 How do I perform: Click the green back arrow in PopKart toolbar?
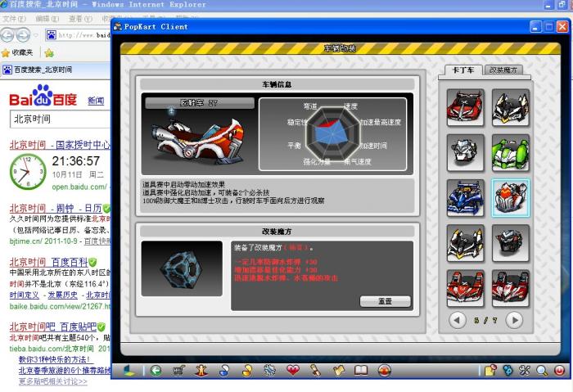click(156, 371)
